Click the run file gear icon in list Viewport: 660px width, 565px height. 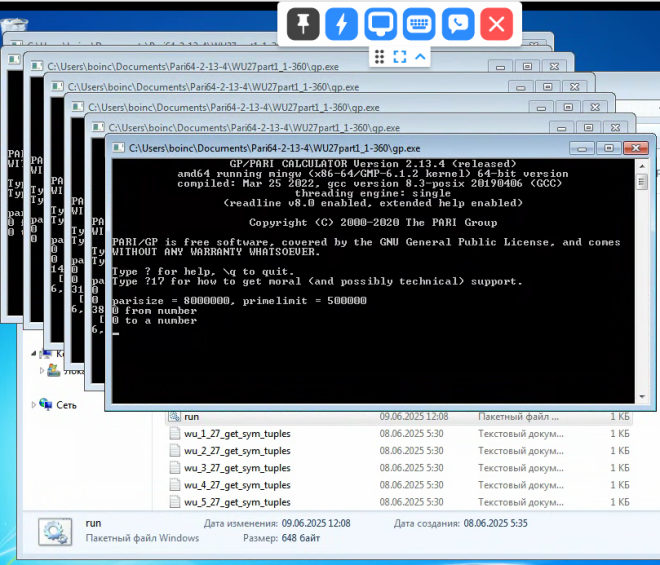tap(174, 416)
